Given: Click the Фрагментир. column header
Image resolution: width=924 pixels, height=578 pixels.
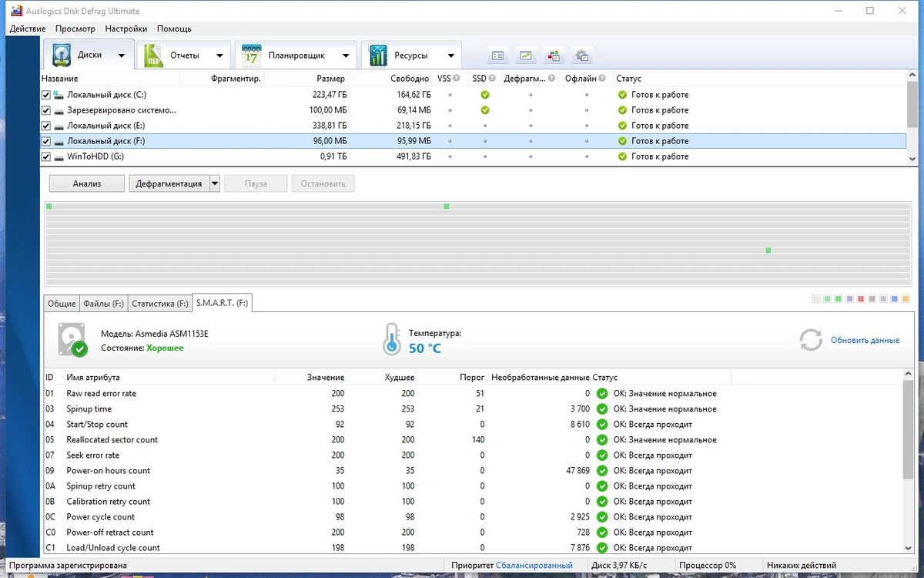Looking at the screenshot, I should point(236,79).
